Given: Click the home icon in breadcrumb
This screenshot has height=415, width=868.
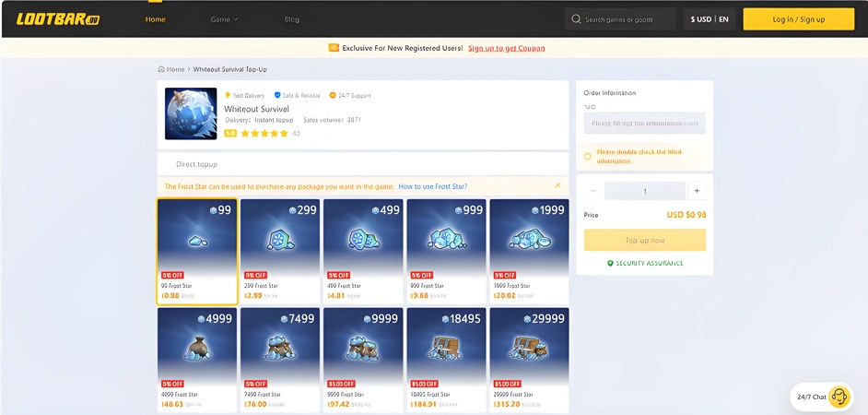Looking at the screenshot, I should click(x=161, y=69).
